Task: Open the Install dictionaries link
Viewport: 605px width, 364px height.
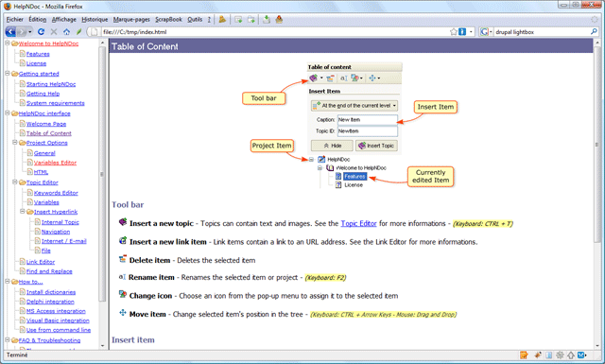Action: click(51, 292)
